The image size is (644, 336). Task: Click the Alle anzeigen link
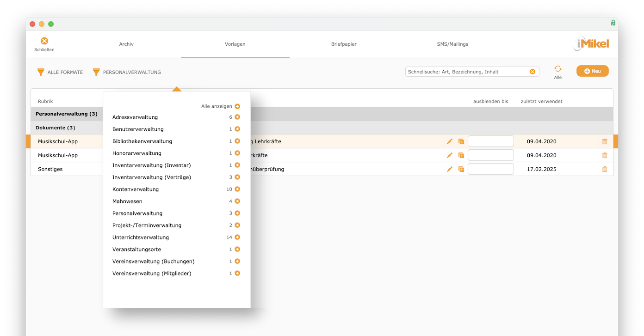point(217,106)
